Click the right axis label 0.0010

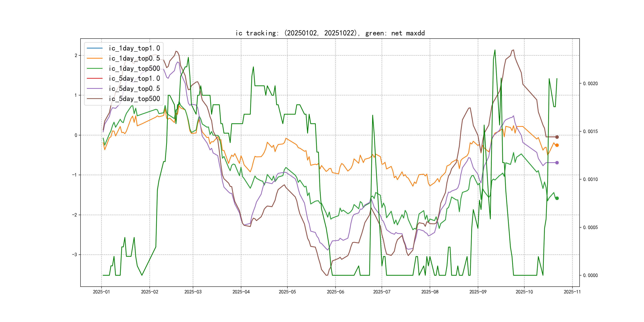coord(590,179)
